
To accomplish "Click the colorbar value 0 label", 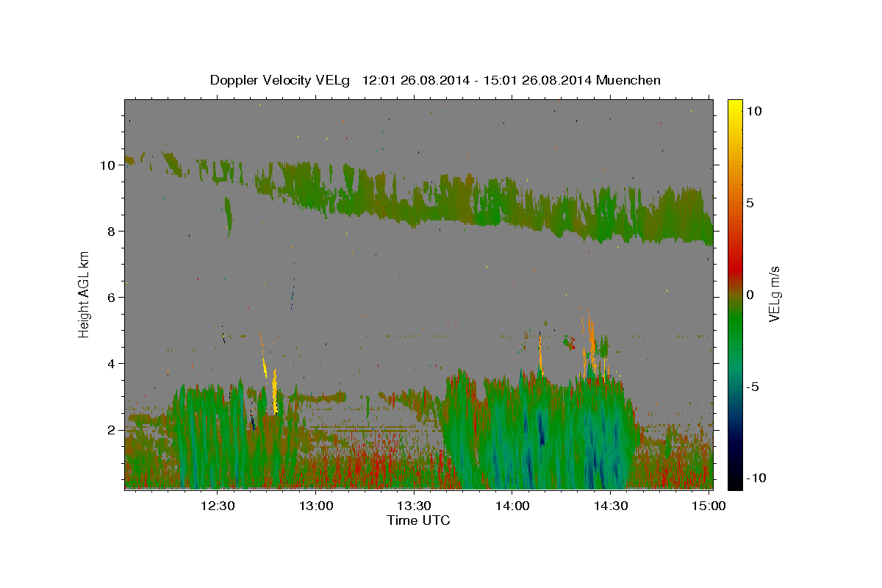I will coord(750,295).
